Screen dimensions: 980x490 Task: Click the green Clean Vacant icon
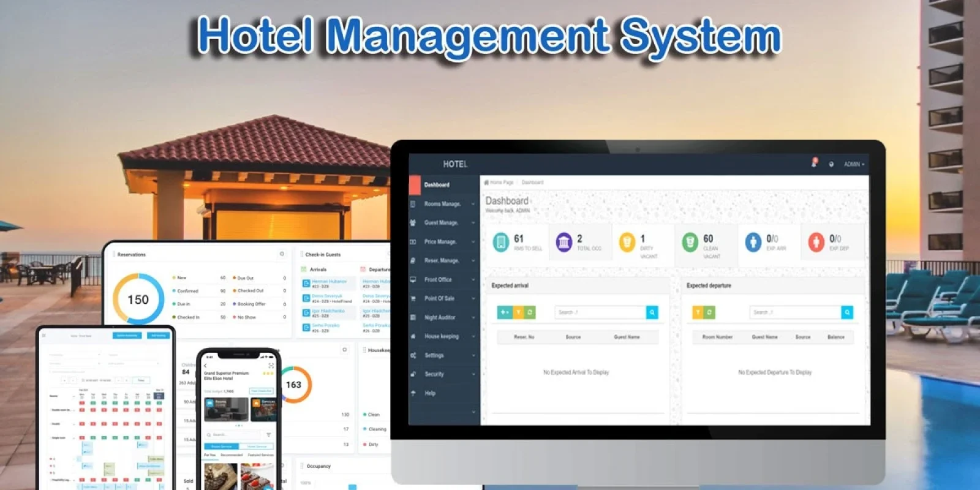pos(690,243)
